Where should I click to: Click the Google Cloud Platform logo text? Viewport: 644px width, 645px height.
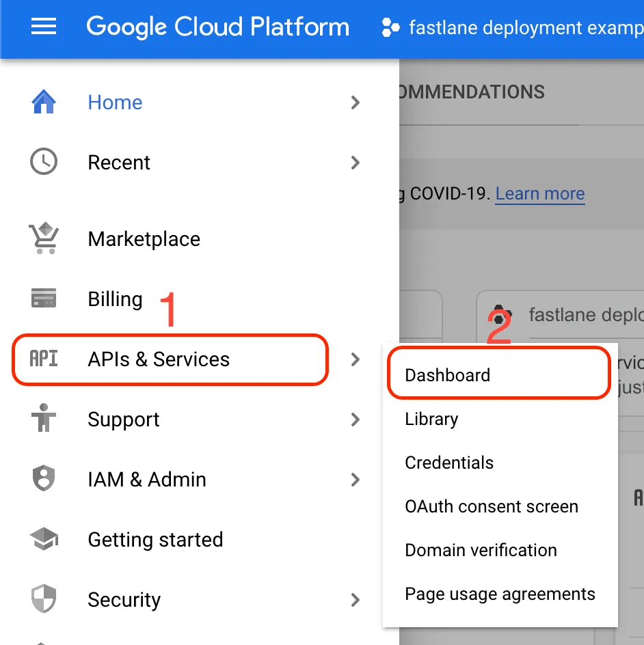[x=217, y=27]
